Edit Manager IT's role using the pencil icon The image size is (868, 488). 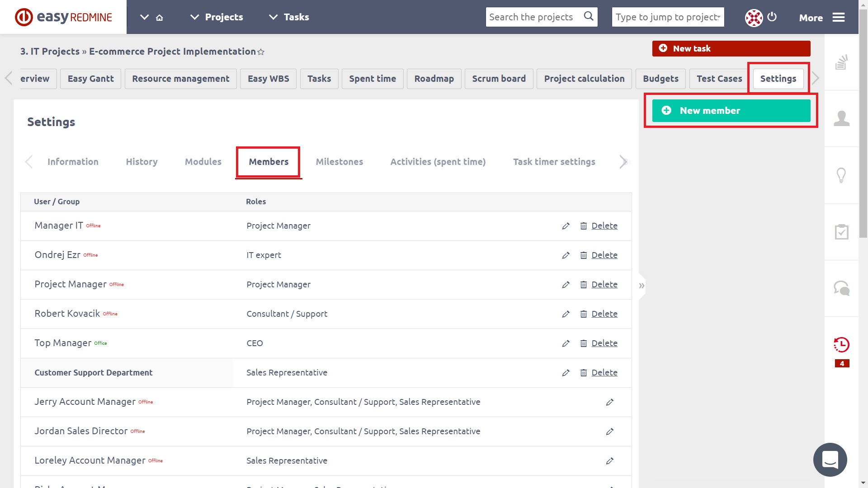(566, 226)
